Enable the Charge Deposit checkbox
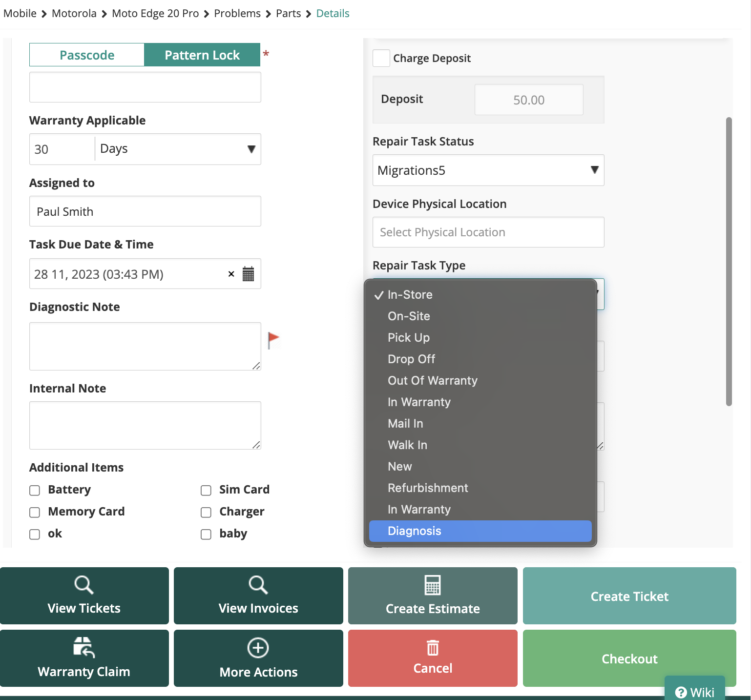751x700 pixels. (381, 58)
